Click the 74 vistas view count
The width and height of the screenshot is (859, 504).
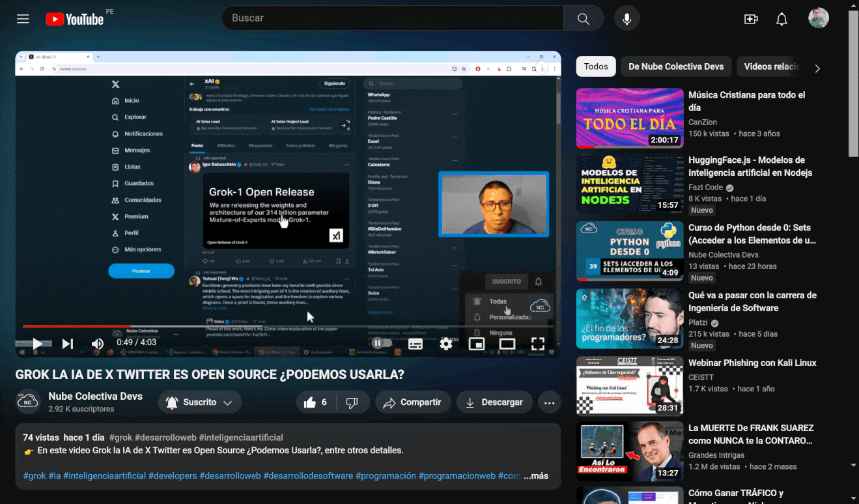click(x=41, y=438)
